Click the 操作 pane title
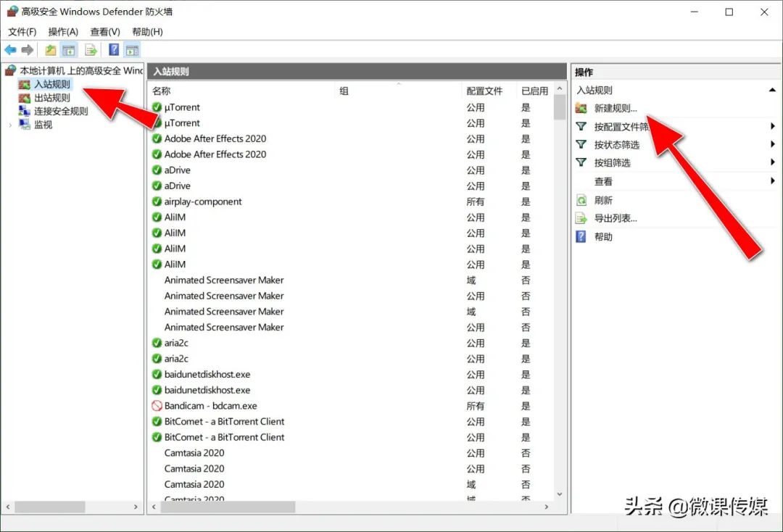This screenshot has height=532, width=783. 584,72
